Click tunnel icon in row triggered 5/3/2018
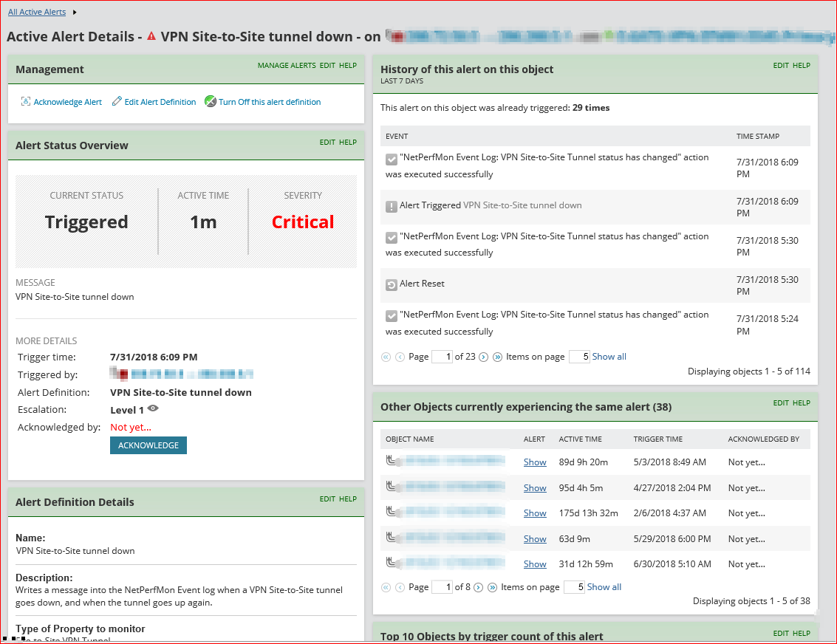 pos(392,460)
